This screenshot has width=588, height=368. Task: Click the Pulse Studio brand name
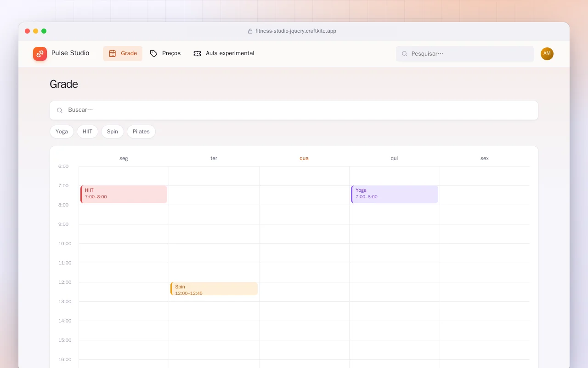[x=70, y=53]
